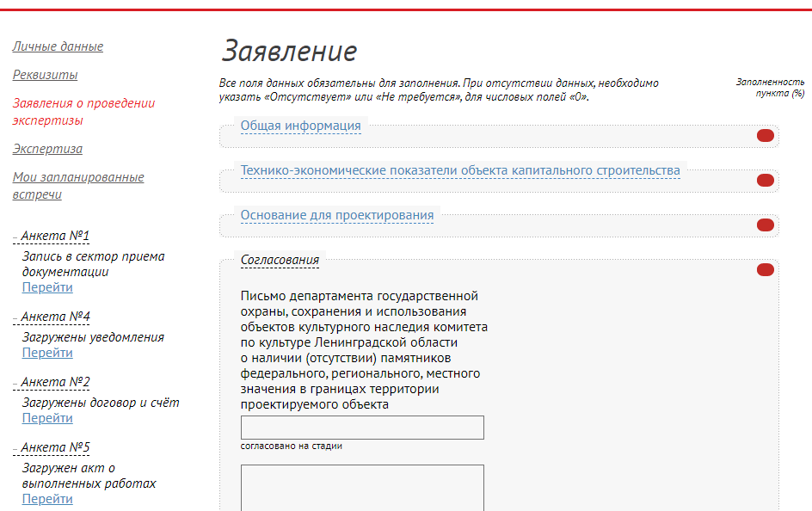Viewport: 812px width, 511px height.
Task: Click the red indicator for Согласования section
Action: (x=765, y=269)
